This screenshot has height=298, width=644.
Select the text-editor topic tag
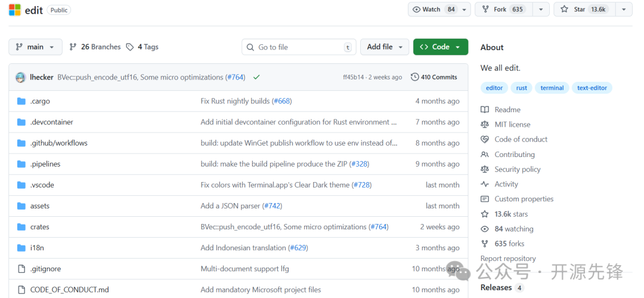point(592,88)
